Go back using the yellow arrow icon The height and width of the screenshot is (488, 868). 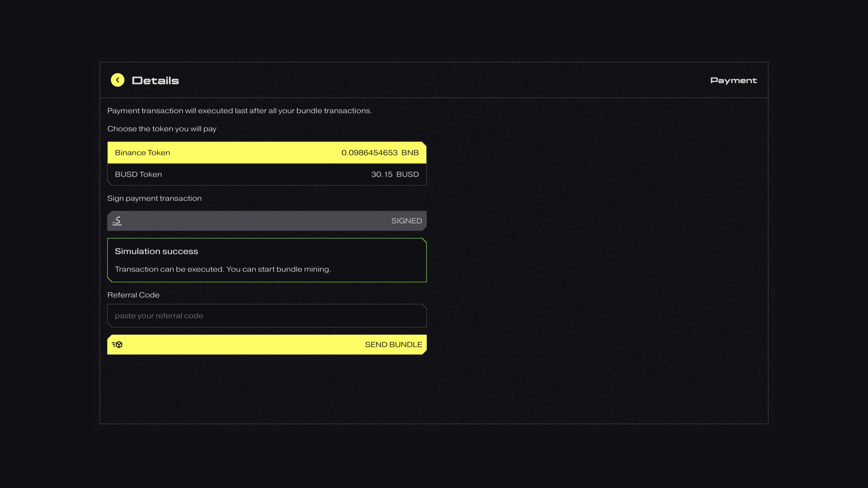[118, 80]
